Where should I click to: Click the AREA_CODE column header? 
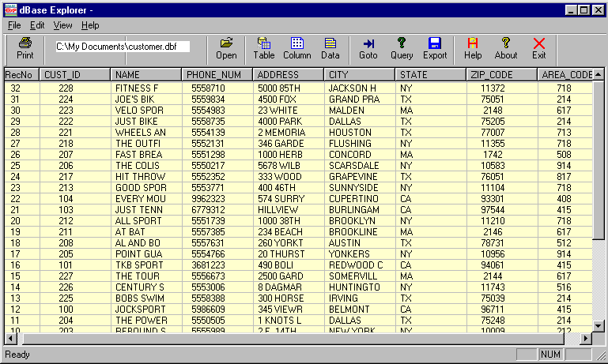(565, 75)
